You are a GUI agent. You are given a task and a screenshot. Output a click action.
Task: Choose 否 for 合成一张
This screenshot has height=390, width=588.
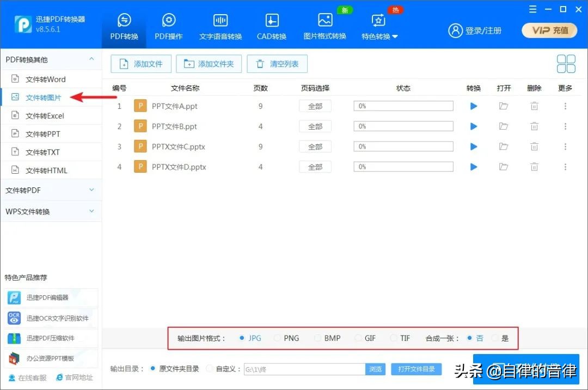pyautogui.click(x=475, y=338)
